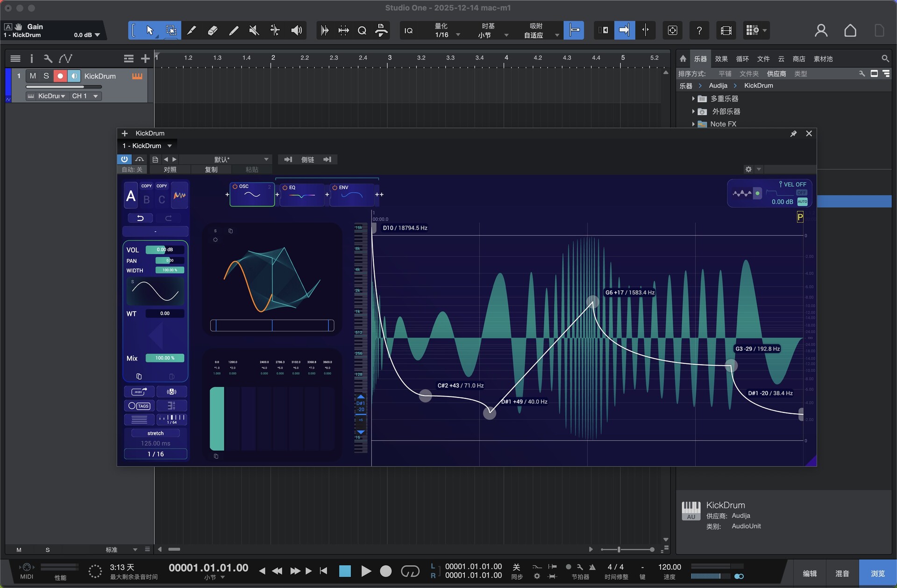Open the 混音 mix view

pos(842,574)
